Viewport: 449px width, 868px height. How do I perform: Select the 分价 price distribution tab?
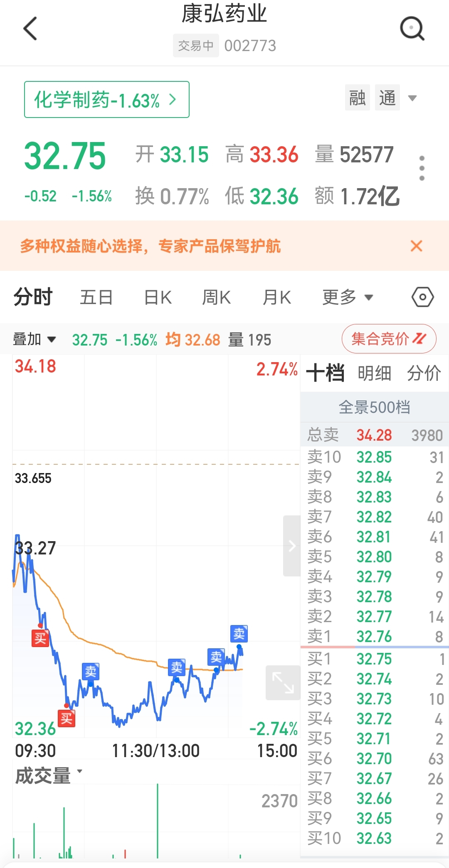click(x=424, y=373)
